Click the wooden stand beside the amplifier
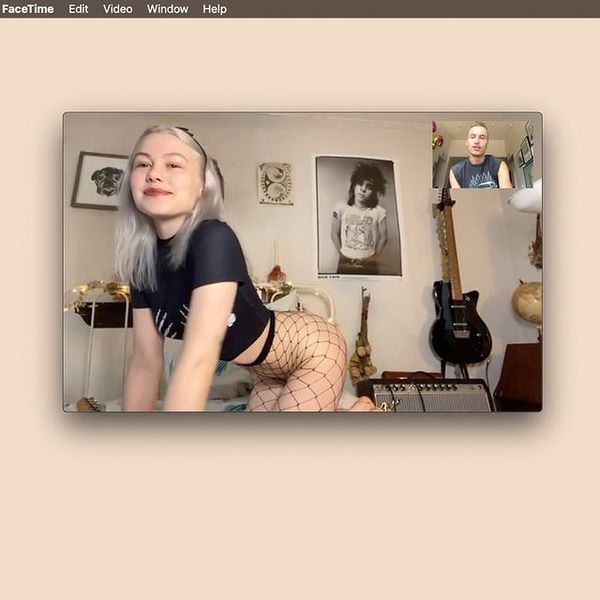 519,377
